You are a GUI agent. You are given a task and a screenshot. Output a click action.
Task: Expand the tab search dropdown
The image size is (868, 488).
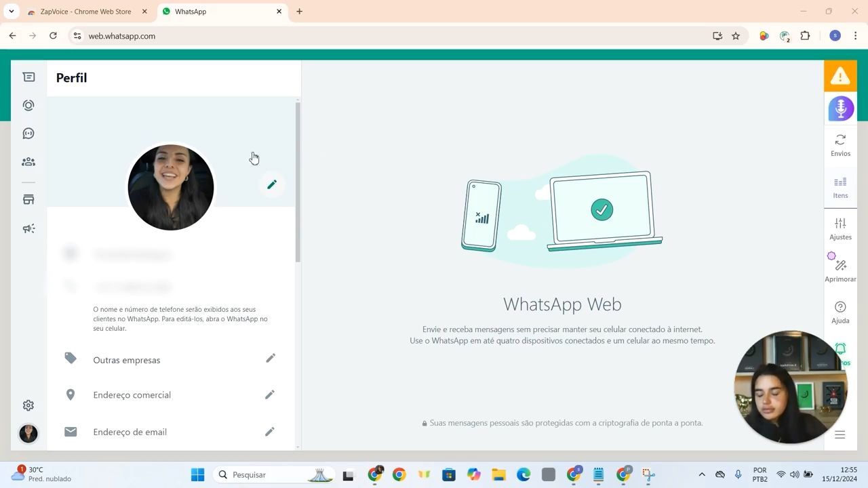click(11, 12)
